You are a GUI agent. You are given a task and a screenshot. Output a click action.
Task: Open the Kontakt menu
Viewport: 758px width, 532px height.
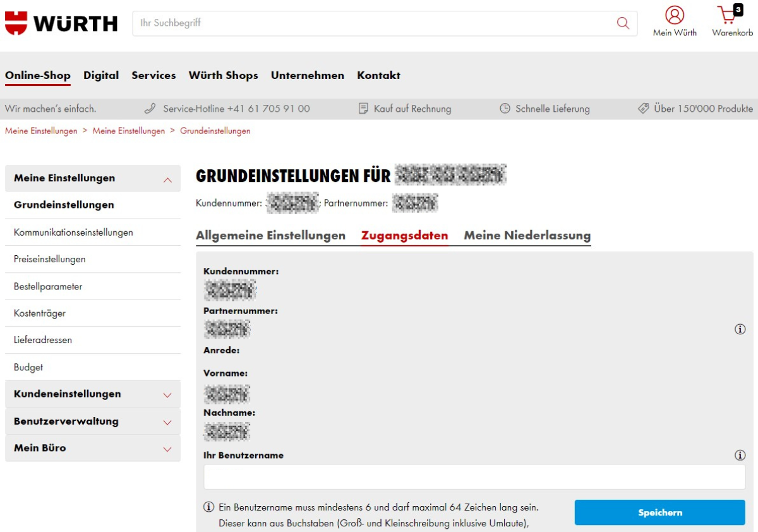379,76
